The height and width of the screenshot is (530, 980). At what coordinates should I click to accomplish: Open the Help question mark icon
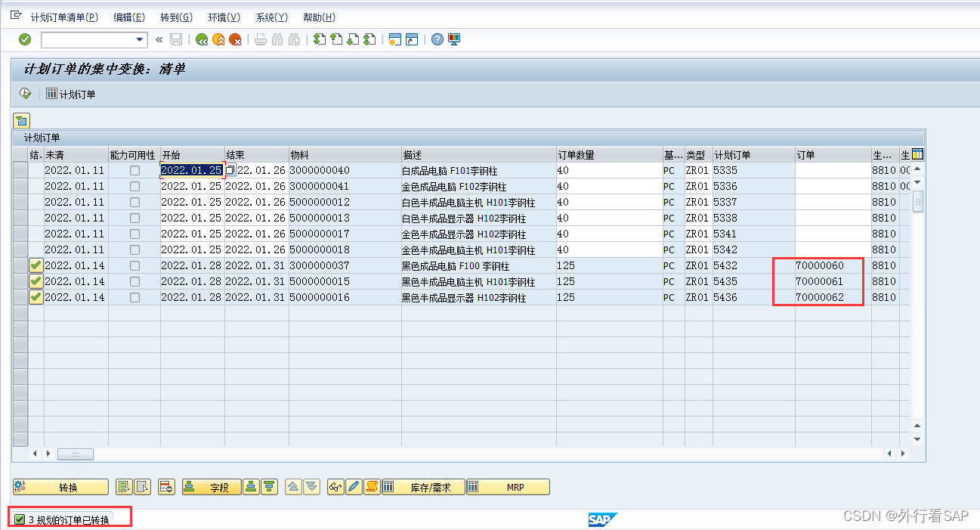point(437,39)
